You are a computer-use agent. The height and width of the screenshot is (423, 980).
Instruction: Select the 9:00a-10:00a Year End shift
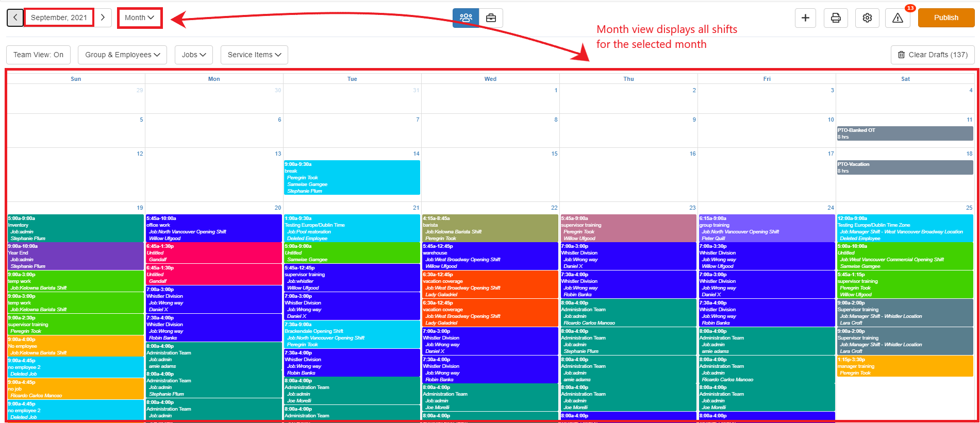click(76, 256)
